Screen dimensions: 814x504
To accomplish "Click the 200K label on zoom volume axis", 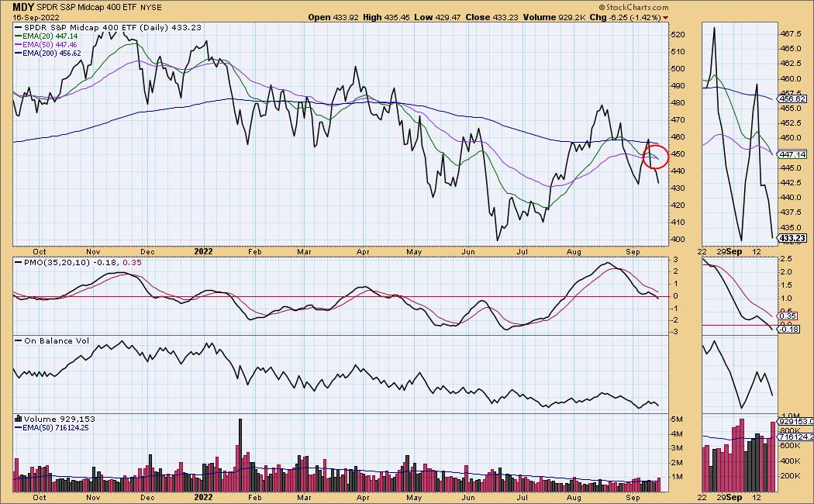I will (790, 476).
